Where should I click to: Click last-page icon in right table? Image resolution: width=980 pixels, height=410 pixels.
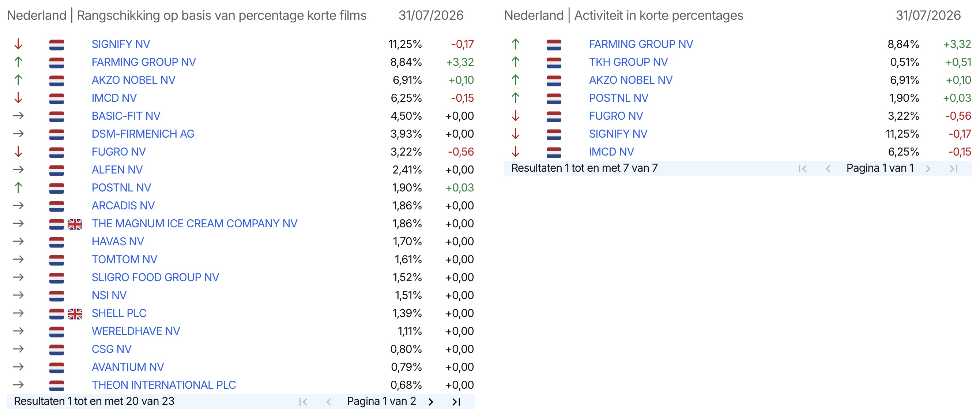point(953,169)
